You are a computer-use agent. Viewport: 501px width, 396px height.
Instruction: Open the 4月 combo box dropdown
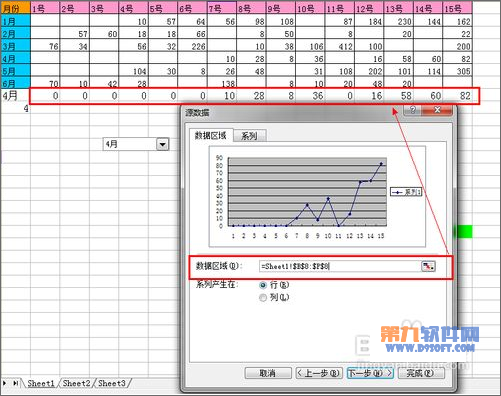click(163, 144)
